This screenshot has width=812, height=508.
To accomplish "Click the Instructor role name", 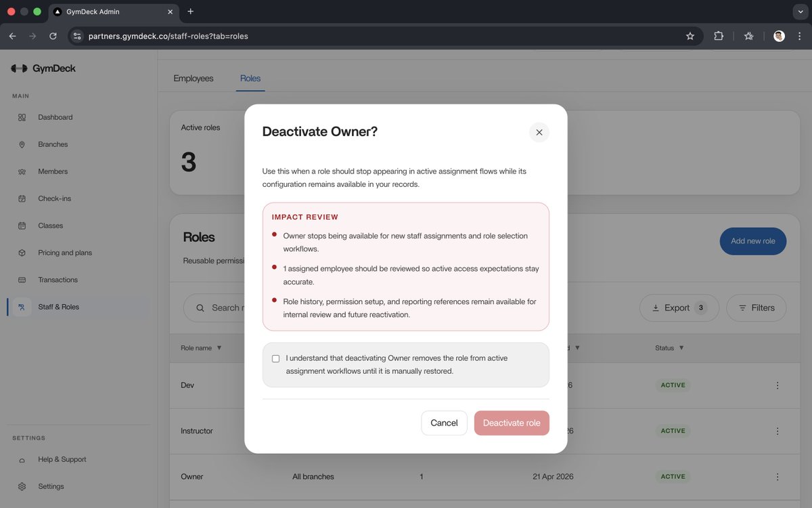I will click(x=197, y=431).
